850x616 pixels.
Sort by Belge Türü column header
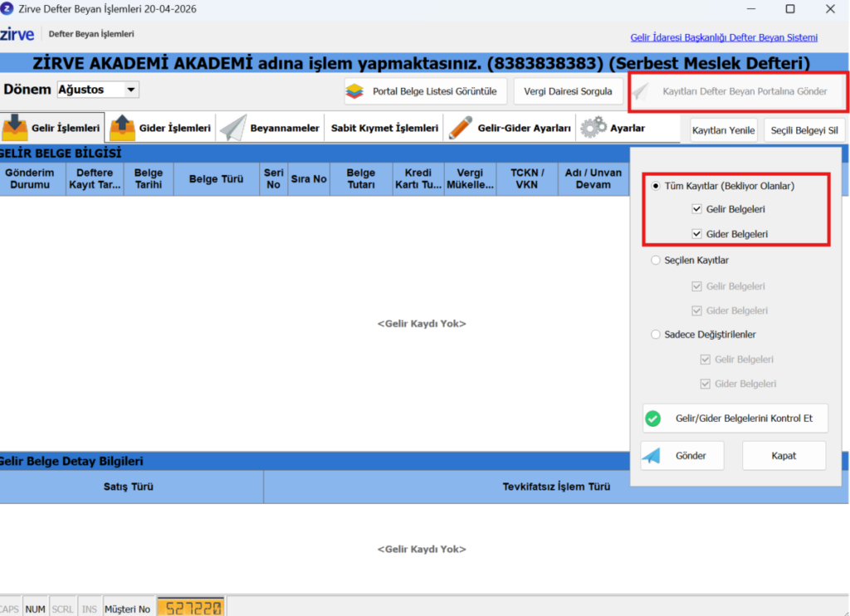(217, 179)
